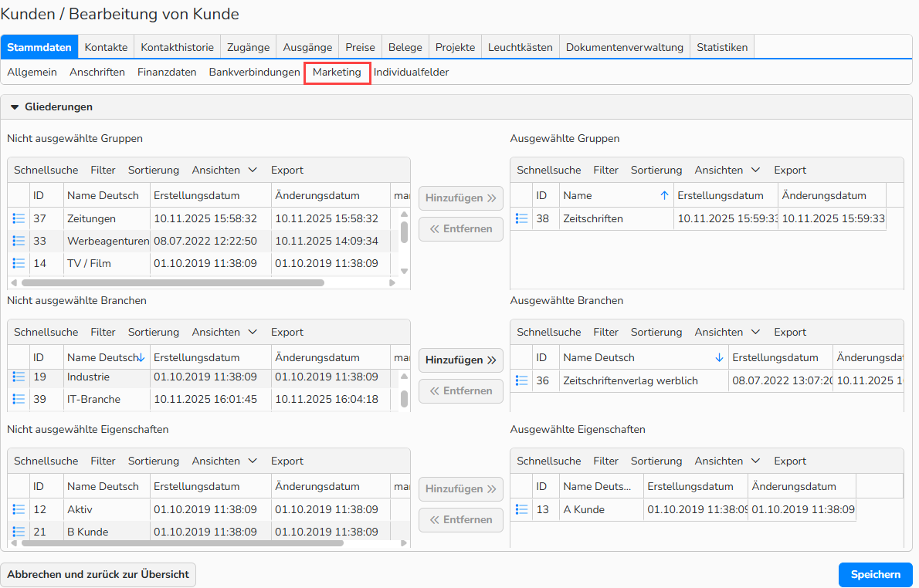The height and width of the screenshot is (588, 919).
Task: Open the Preise tab
Action: tap(361, 47)
